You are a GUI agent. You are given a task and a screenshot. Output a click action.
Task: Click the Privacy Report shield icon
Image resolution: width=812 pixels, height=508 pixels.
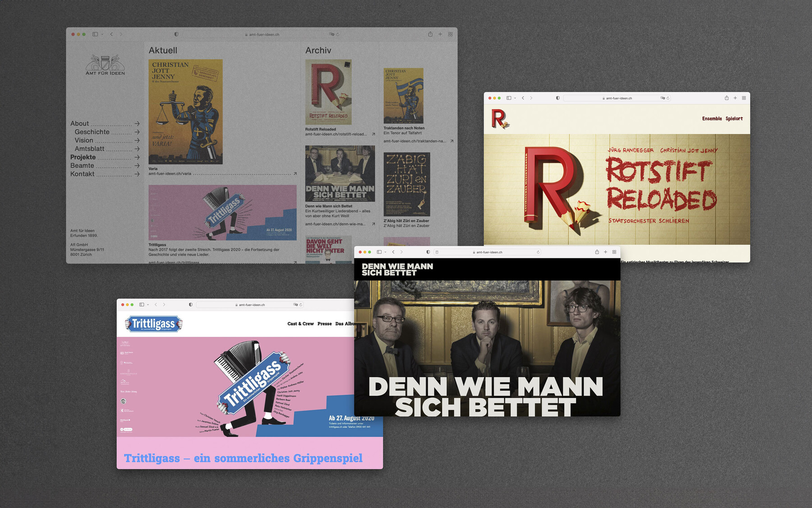click(176, 34)
